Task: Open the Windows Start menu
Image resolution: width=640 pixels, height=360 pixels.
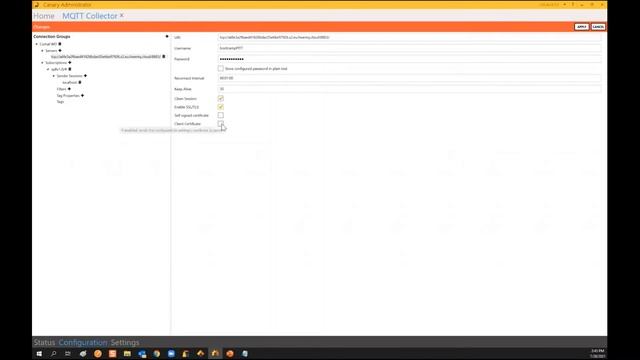Action: (39, 353)
